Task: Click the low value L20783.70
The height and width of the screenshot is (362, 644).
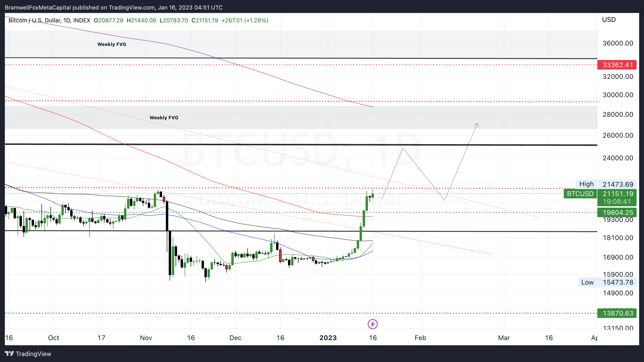Action: (174, 20)
